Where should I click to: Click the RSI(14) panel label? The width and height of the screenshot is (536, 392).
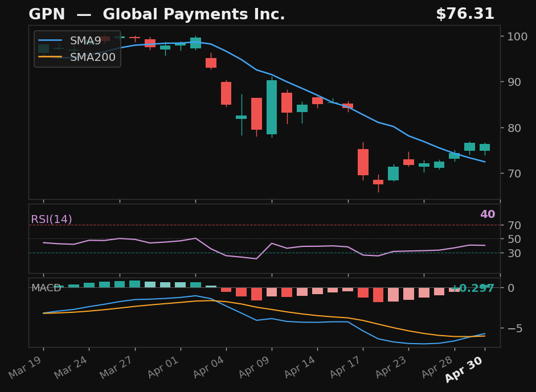pos(51,219)
